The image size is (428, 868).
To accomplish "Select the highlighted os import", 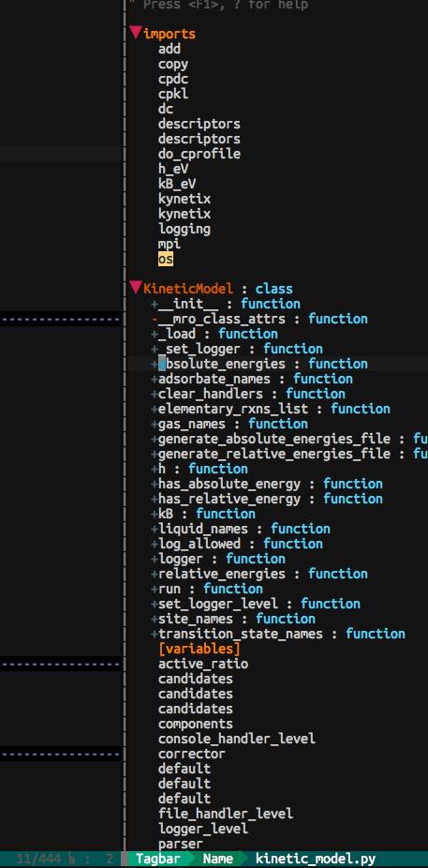I will pos(166,259).
